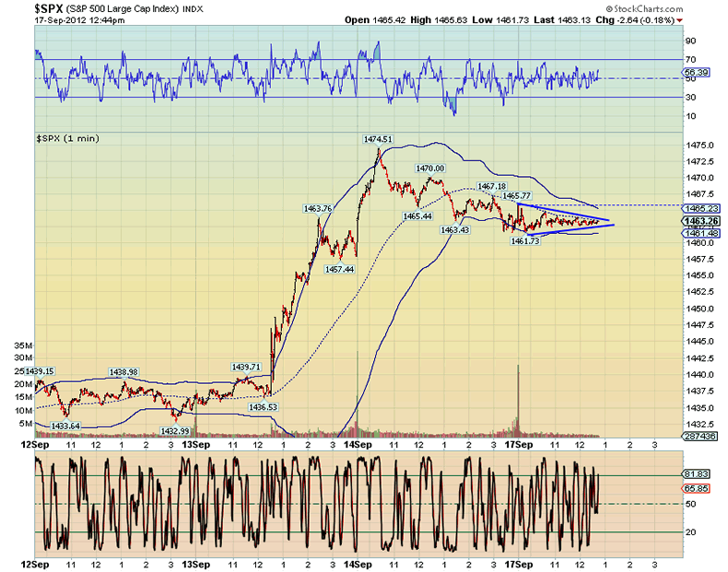Image resolution: width=728 pixels, height=572 pixels.
Task: Click the 1474.51 peak price label
Action: tap(378, 139)
